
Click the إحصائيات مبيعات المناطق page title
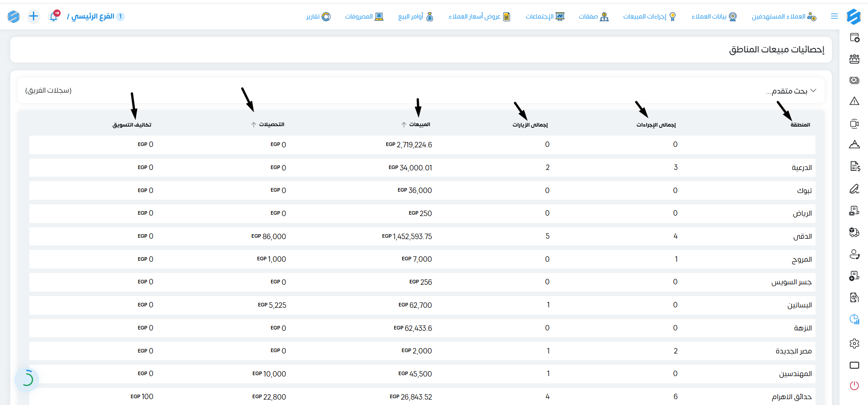(777, 49)
